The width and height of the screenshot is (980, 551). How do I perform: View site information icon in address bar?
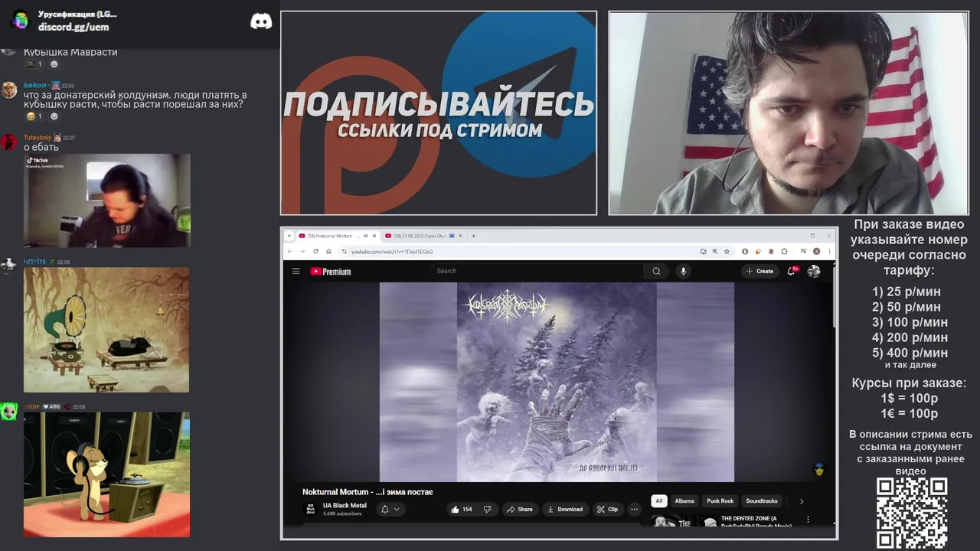[x=344, y=251]
